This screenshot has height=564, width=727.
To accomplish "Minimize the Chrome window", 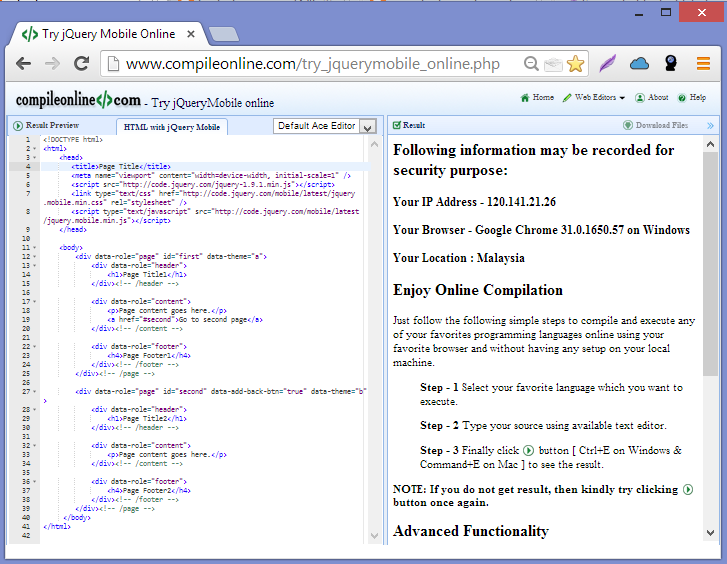I will (639, 13).
